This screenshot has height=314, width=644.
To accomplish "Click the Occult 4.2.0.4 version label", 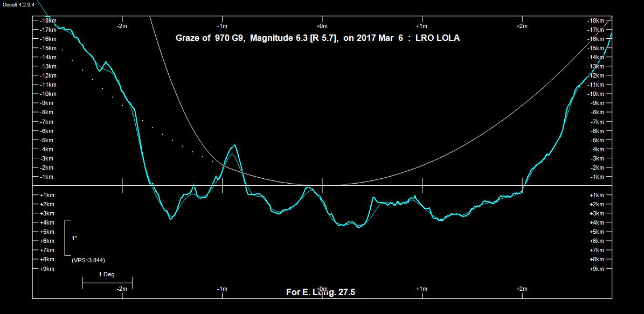I will [18, 4].
